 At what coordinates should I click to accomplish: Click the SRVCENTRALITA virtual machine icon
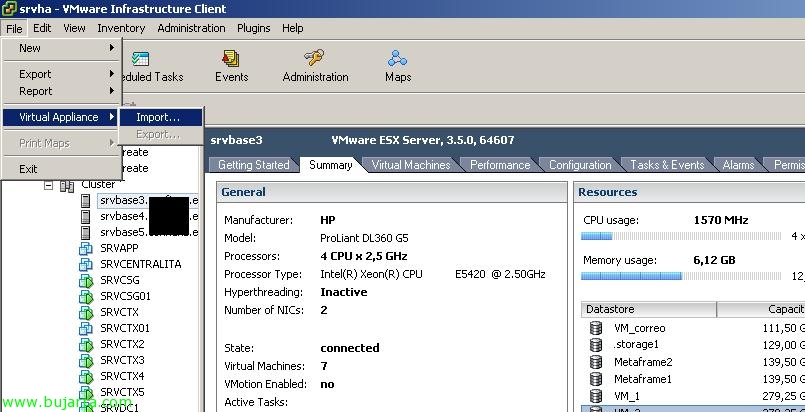pos(86,265)
